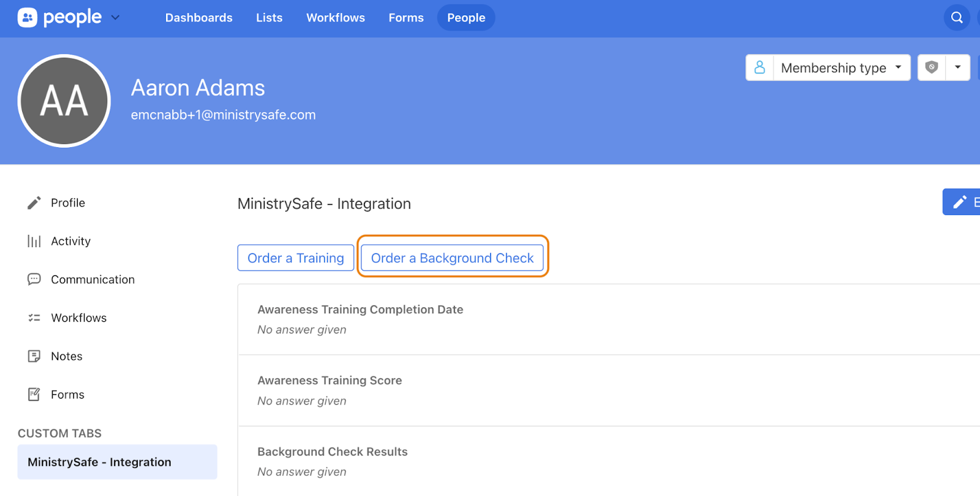The height and width of the screenshot is (496, 980).
Task: Click the Forms icon in sidebar
Action: (x=34, y=394)
